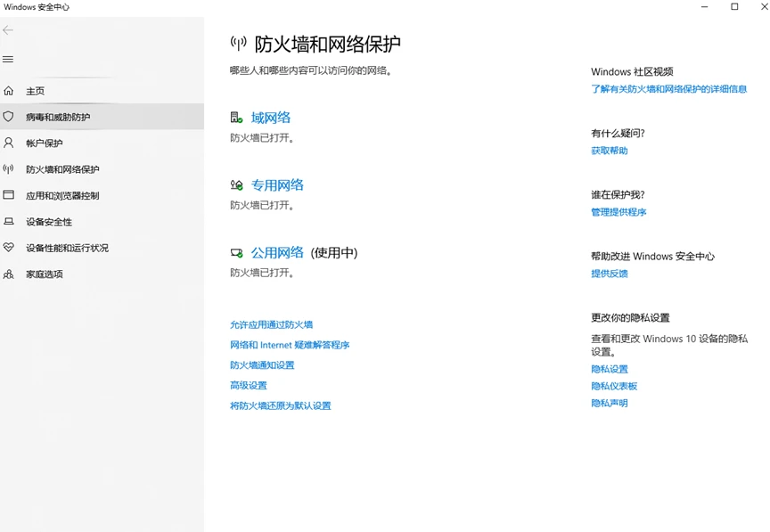Click 获取帮助 link
This screenshot has height=532, width=770.
coord(610,151)
